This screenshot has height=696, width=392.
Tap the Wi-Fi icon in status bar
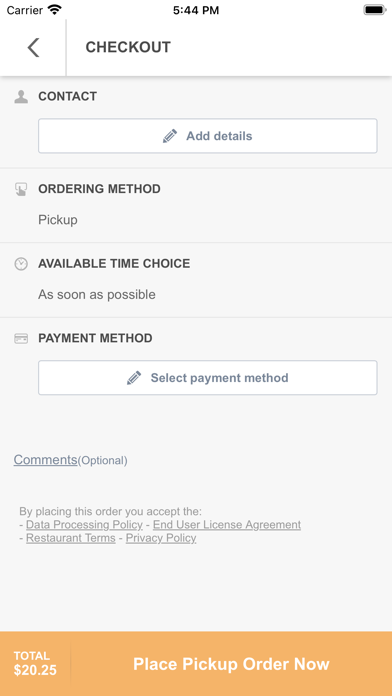pos(55,10)
